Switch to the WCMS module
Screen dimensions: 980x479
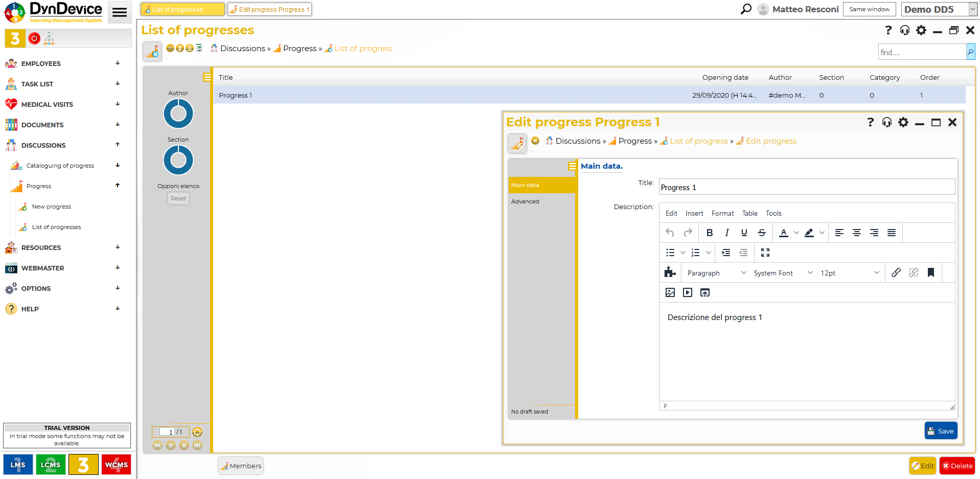[x=116, y=465]
